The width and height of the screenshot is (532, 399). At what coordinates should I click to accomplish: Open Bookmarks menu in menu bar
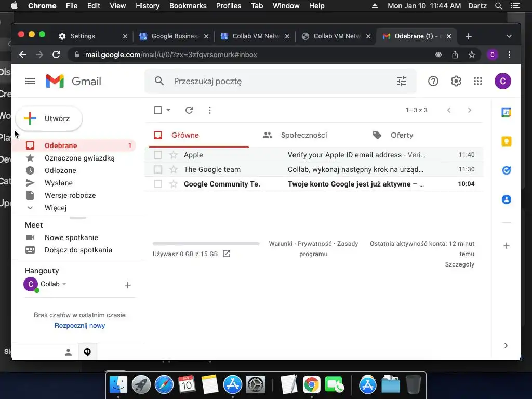pos(188,6)
